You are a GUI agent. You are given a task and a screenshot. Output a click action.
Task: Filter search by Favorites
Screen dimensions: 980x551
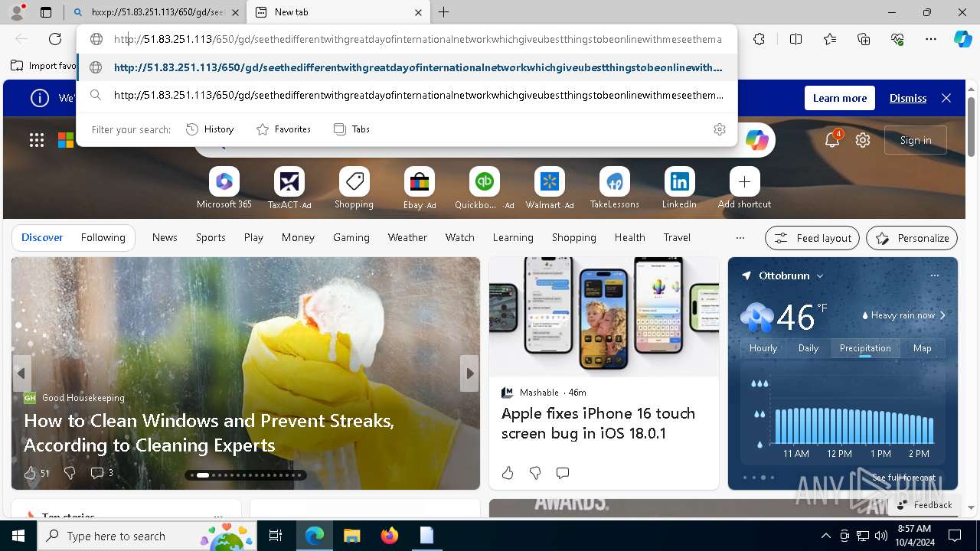283,129
